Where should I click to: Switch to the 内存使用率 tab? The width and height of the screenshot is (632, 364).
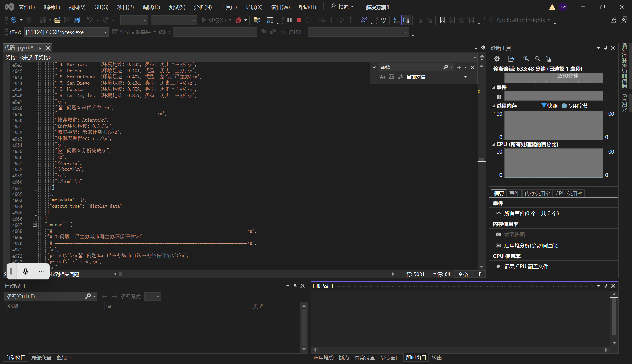[537, 193]
